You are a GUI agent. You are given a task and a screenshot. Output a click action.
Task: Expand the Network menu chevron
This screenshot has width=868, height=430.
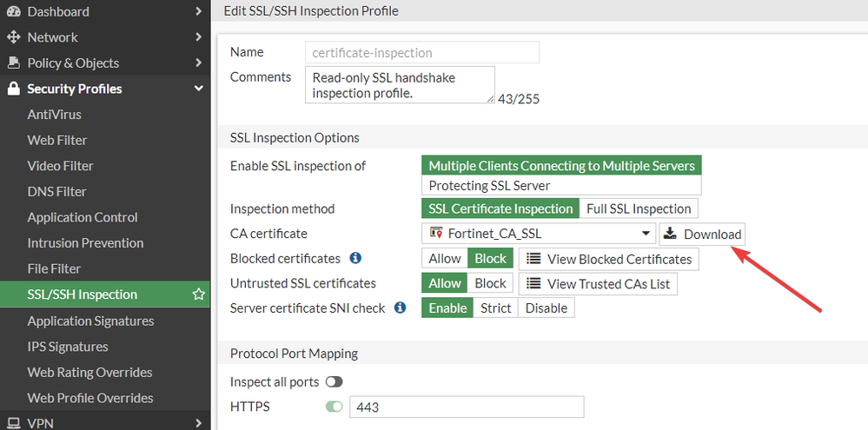coord(199,37)
